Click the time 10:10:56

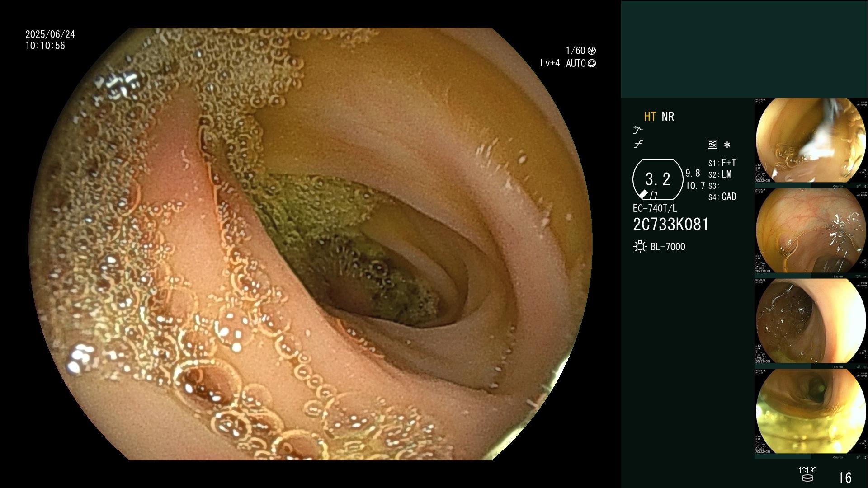45,46
